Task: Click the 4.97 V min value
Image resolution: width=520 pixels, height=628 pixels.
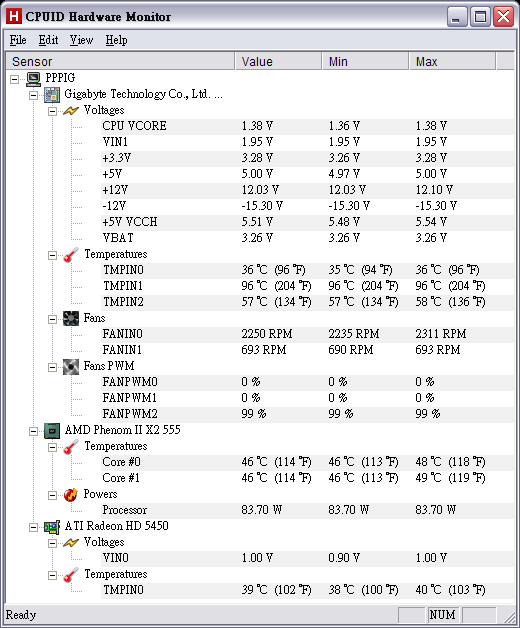Action: tap(344, 174)
